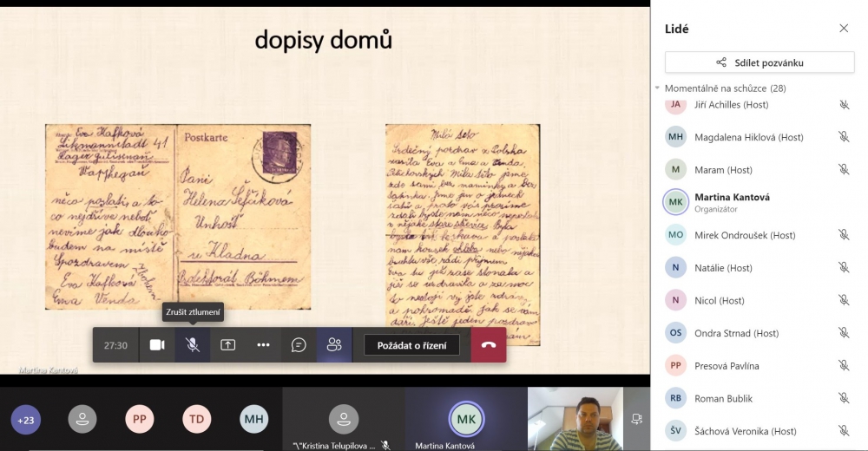
Task: Click the OS avatar in participants list
Action: click(676, 332)
